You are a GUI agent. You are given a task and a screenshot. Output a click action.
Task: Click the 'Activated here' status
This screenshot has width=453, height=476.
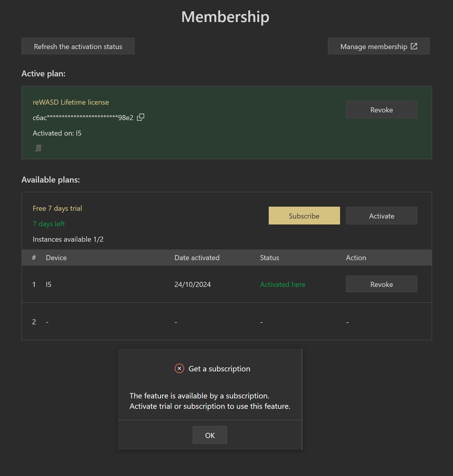[x=283, y=285]
